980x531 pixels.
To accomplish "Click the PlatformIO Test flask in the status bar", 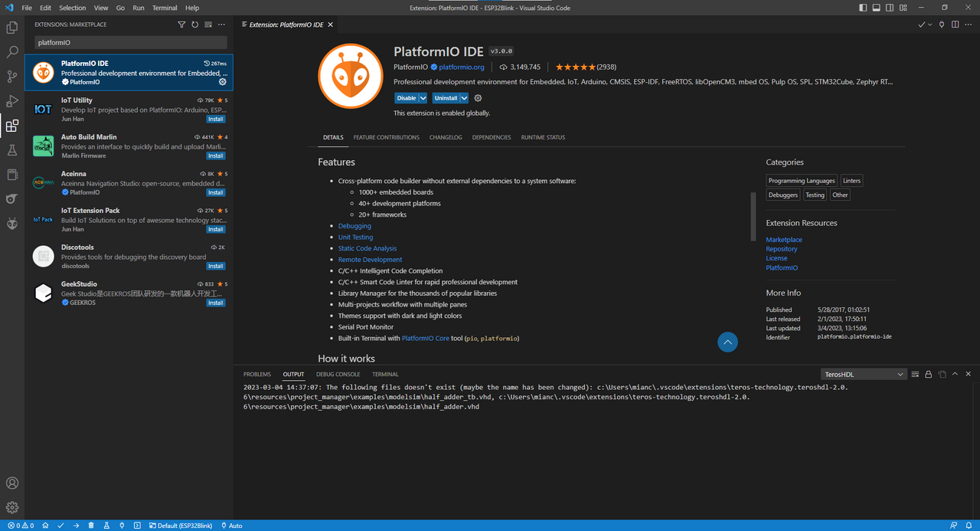I will coord(106,526).
